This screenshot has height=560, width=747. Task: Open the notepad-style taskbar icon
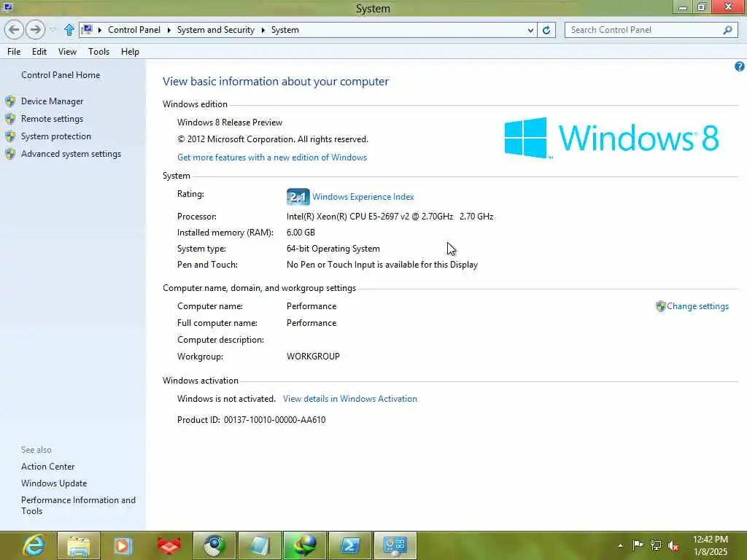coord(260,545)
